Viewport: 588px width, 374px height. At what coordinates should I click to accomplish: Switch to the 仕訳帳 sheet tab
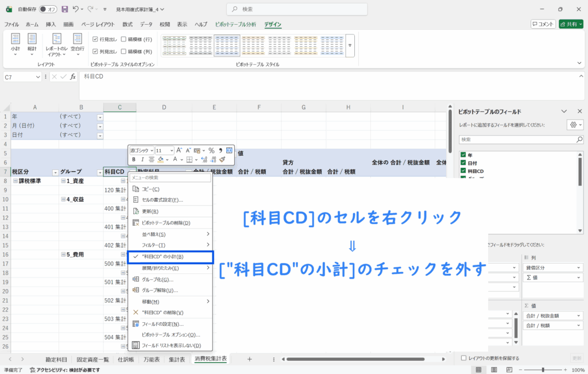126,359
